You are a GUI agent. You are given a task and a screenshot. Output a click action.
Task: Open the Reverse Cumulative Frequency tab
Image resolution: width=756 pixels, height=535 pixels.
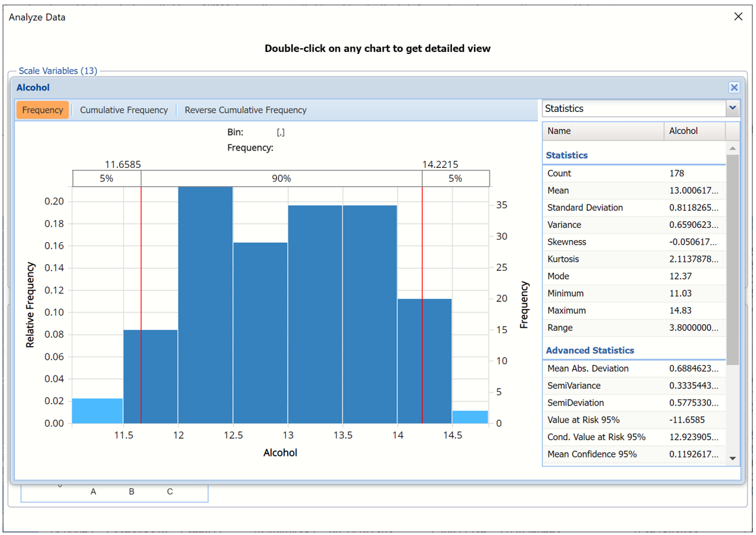point(245,110)
